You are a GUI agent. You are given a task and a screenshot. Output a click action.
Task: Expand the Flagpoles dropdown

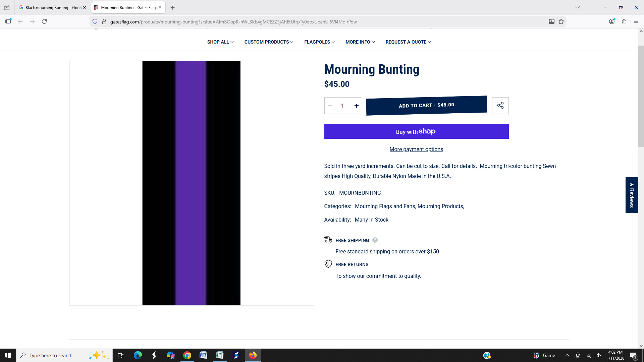[319, 42]
